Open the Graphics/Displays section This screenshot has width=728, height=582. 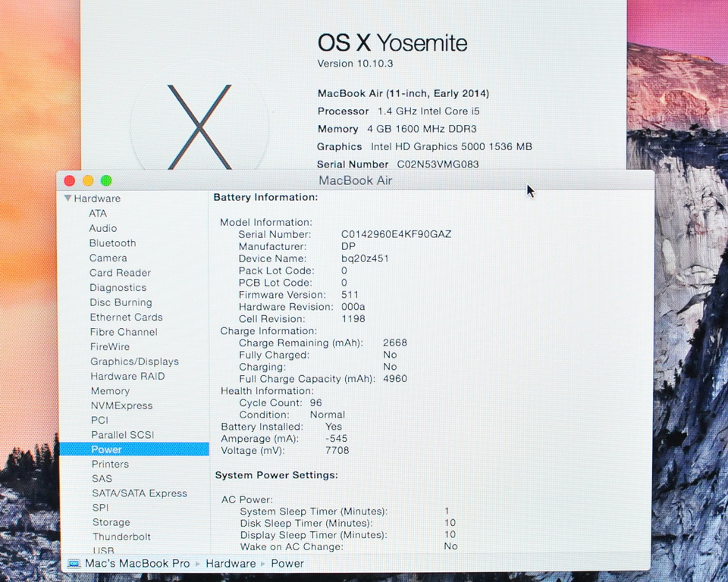tap(135, 361)
